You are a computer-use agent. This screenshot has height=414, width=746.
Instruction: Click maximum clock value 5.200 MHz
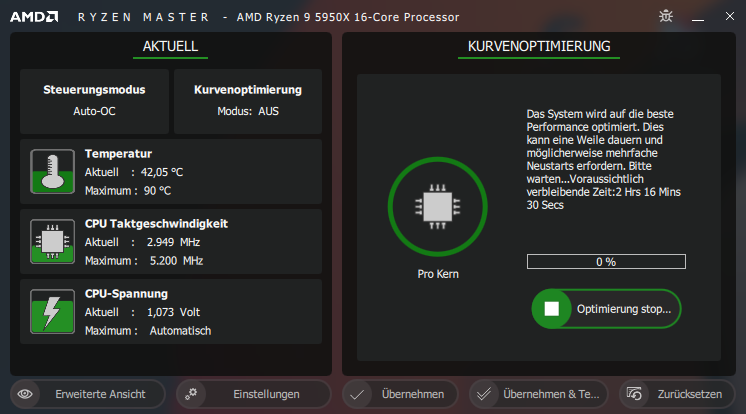point(177,261)
